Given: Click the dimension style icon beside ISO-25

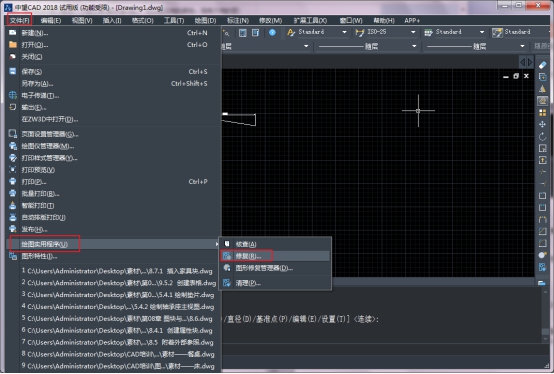Looking at the screenshot, I should [360, 32].
